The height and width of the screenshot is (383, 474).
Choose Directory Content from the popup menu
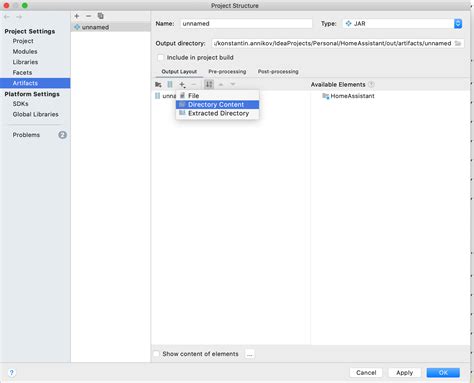click(217, 105)
